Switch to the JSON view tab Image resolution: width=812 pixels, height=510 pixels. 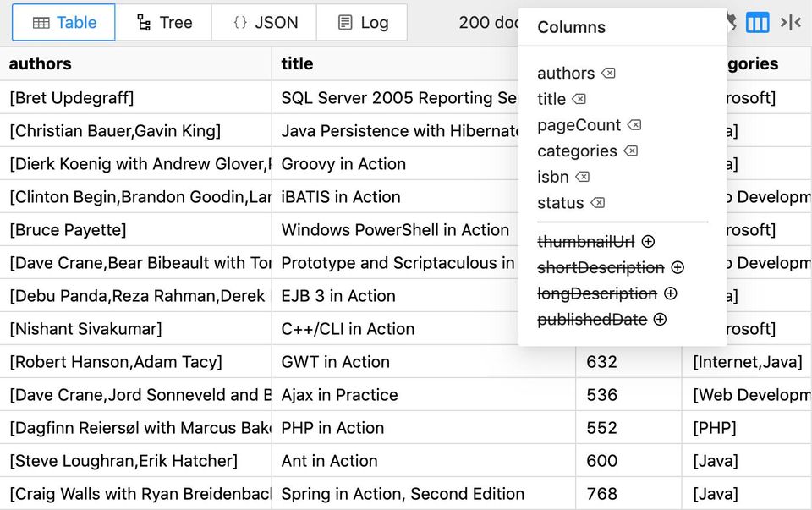[265, 22]
